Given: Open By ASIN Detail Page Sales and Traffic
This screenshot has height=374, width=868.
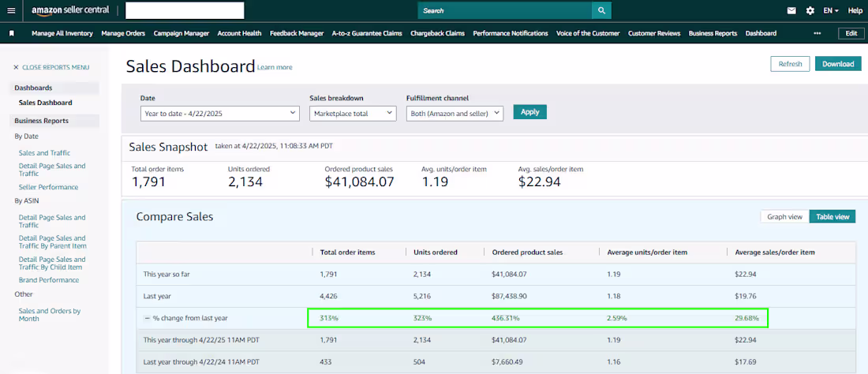Looking at the screenshot, I should click(52, 221).
